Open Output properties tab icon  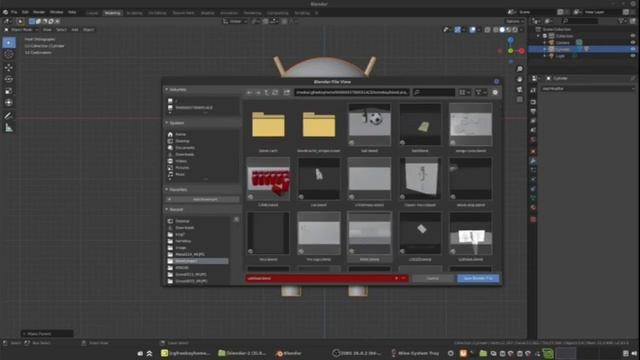click(533, 111)
